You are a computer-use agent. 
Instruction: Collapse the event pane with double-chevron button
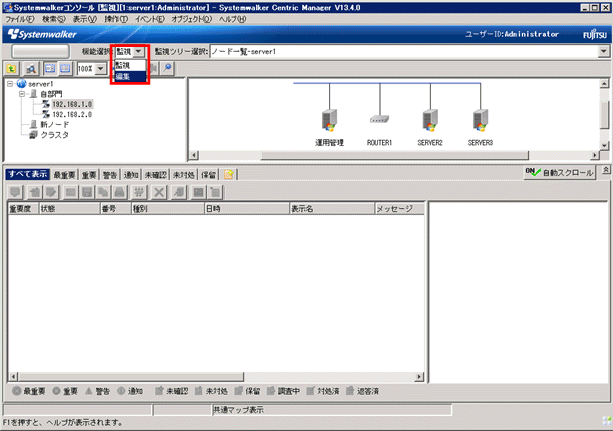pos(606,170)
